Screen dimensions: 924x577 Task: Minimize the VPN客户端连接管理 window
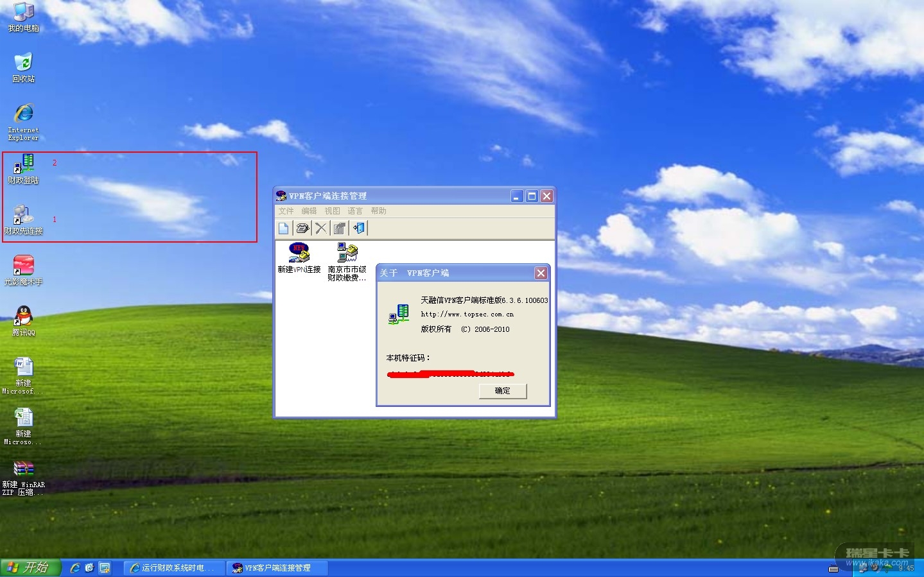[518, 196]
